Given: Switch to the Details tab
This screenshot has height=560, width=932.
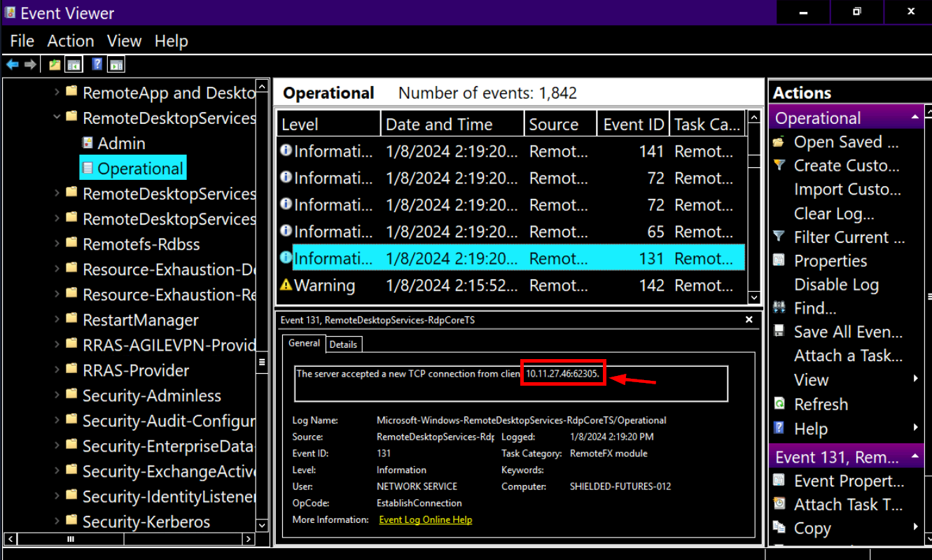Looking at the screenshot, I should 343,344.
